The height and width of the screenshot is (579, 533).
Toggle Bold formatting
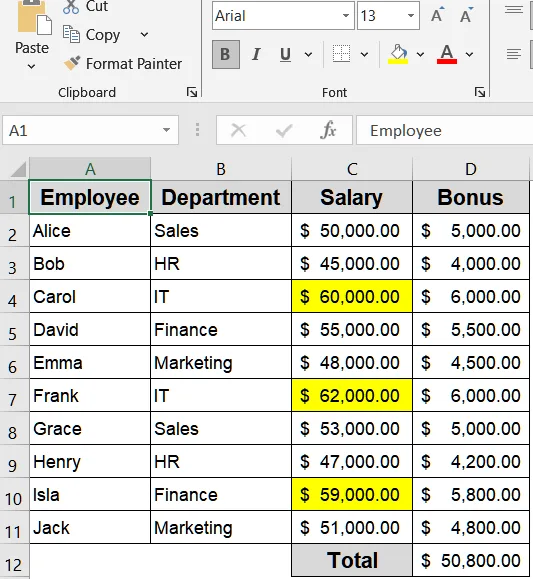[226, 55]
